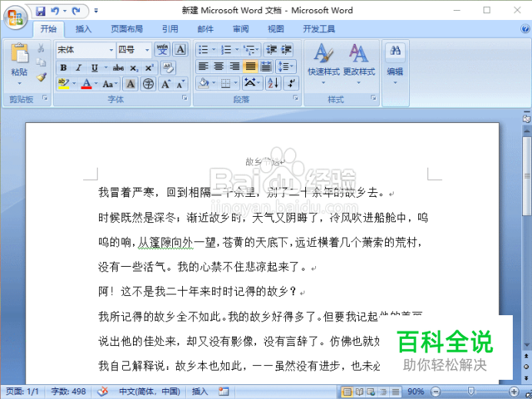This screenshot has width=532, height=399.
Task: Align text to the left
Action: click(203, 66)
